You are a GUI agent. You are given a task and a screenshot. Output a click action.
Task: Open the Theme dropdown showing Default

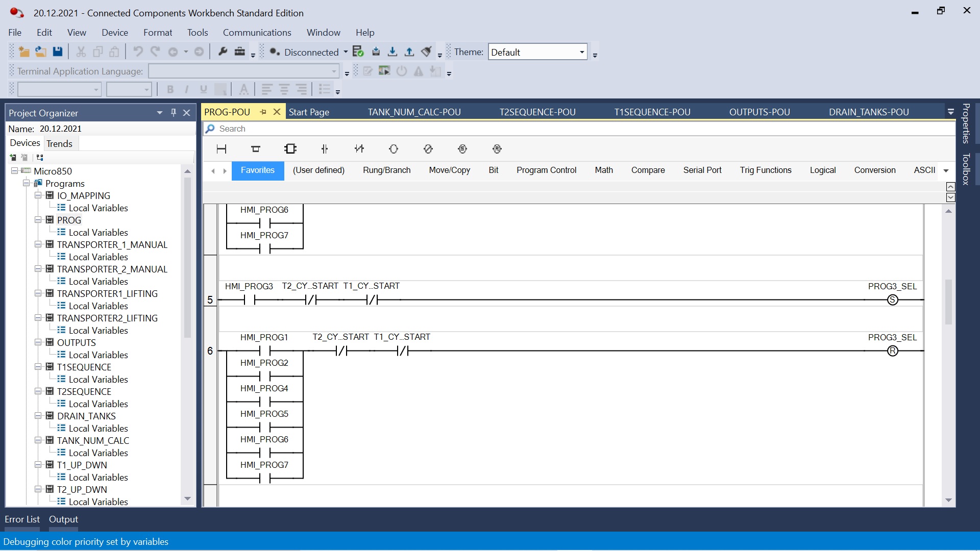[582, 52]
